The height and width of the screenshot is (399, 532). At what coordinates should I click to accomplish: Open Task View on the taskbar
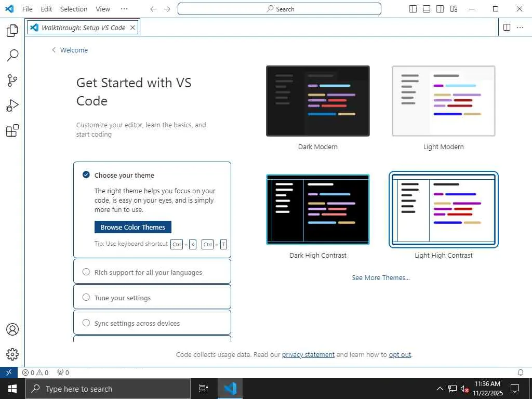click(204, 389)
